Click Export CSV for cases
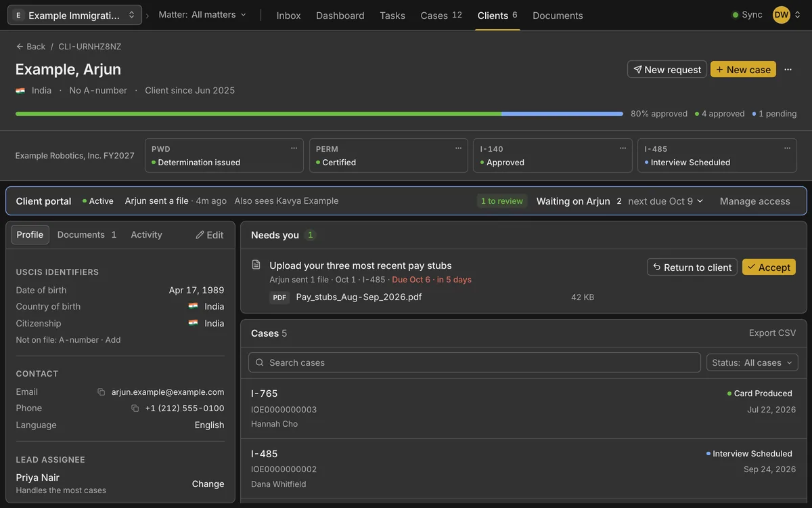Viewport: 812px width, 508px height. 773,333
